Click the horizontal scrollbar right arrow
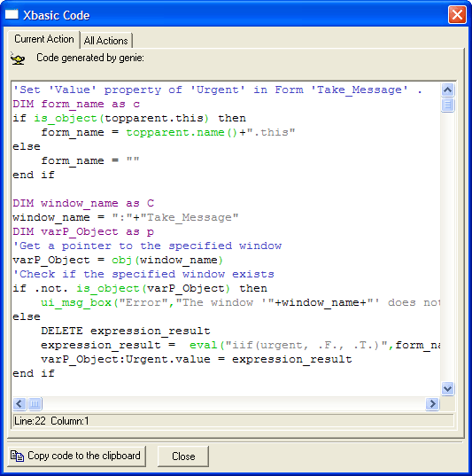The image size is (472, 476). [432, 404]
